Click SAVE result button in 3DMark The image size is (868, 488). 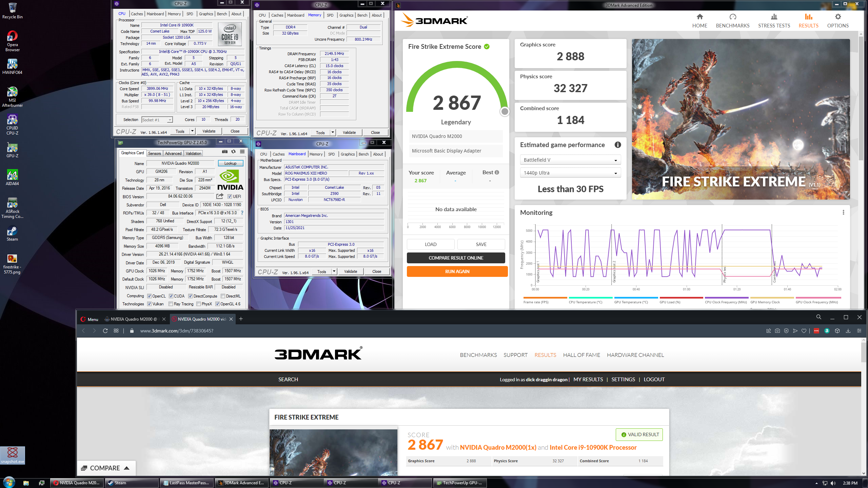pos(481,244)
